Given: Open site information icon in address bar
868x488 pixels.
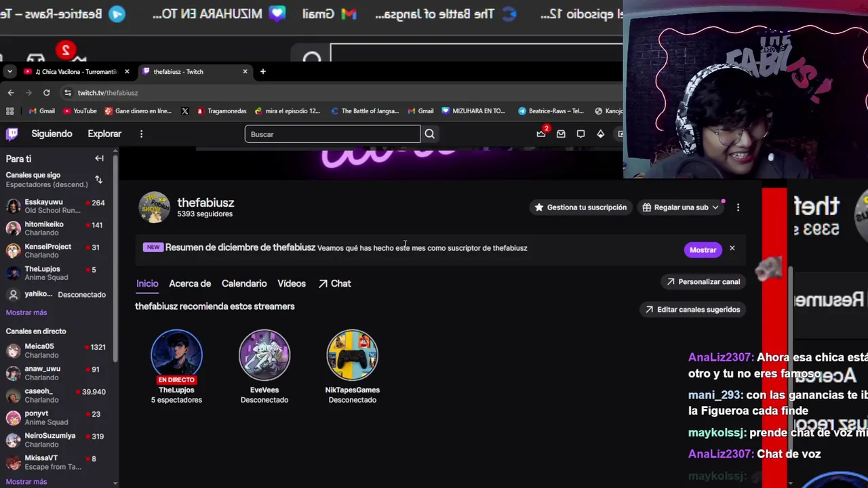Looking at the screenshot, I should (x=68, y=93).
